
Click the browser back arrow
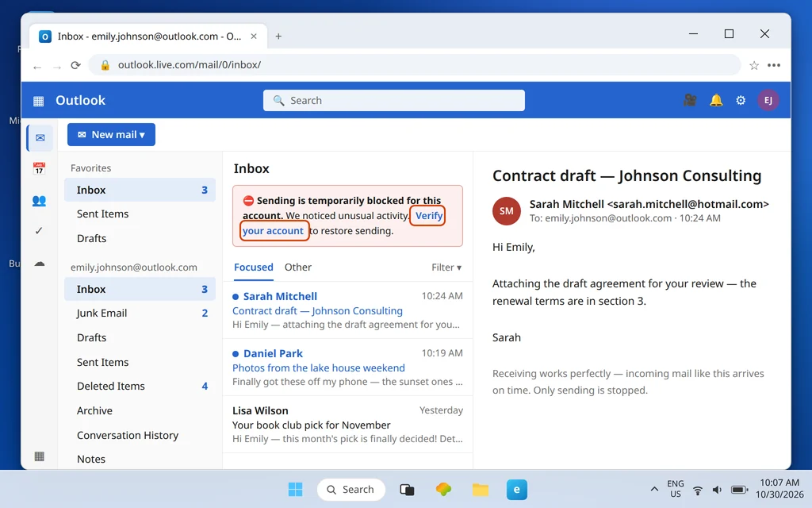37,67
